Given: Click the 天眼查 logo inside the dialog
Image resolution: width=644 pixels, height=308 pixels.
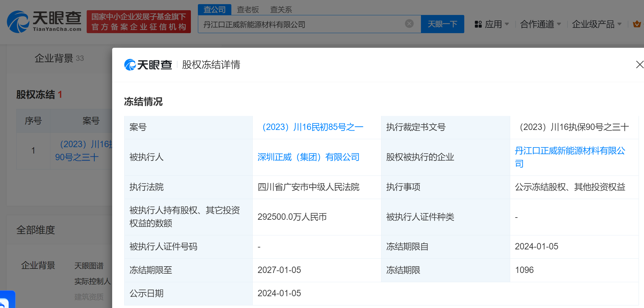Looking at the screenshot, I should (148, 65).
